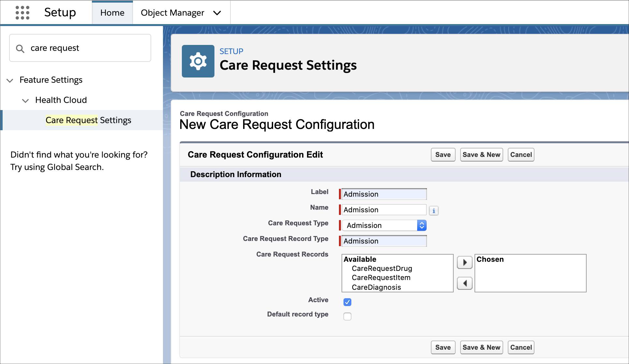The width and height of the screenshot is (629, 364).
Task: Open the App Launcher grid icon
Action: (22, 12)
